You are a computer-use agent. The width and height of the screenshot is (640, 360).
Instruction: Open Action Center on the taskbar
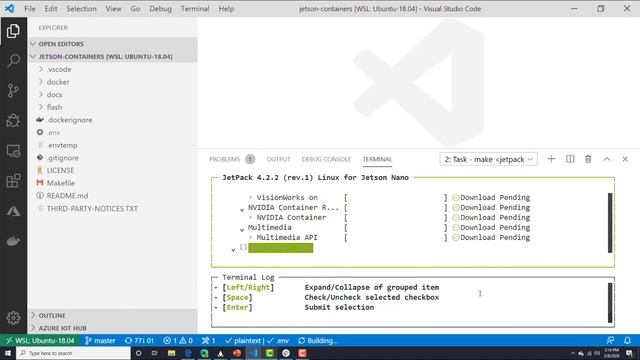tap(629, 353)
